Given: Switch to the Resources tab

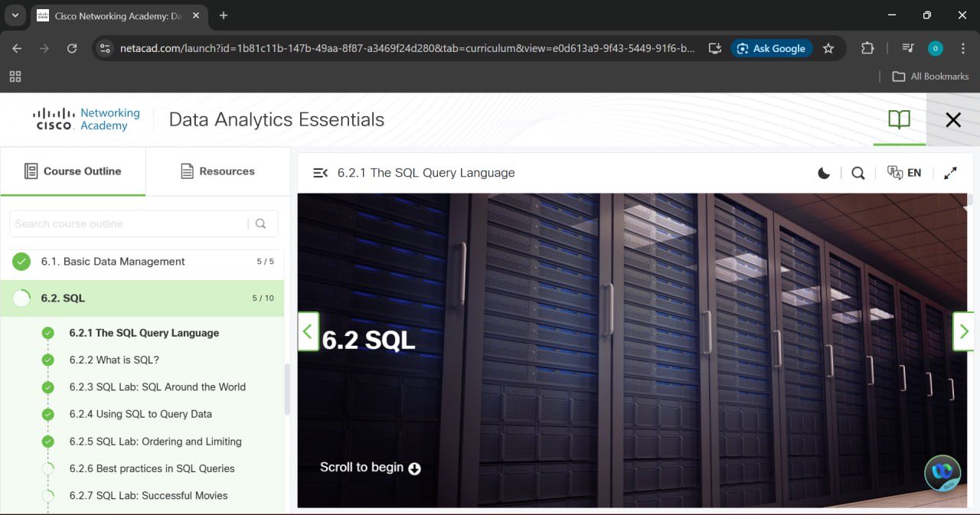Looking at the screenshot, I should [218, 171].
